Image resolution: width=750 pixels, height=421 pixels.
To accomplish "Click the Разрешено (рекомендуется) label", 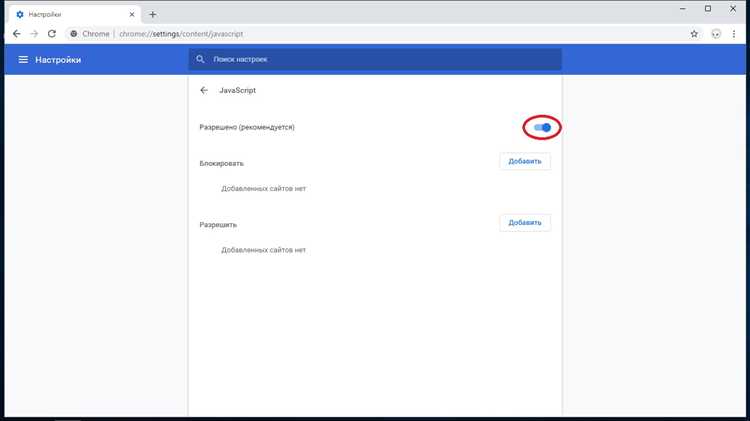I will coord(247,127).
